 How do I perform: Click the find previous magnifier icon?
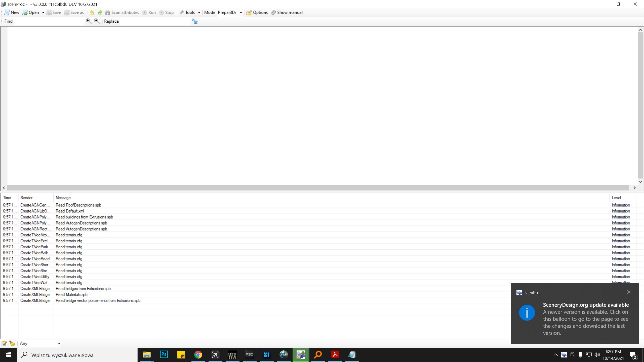88,21
